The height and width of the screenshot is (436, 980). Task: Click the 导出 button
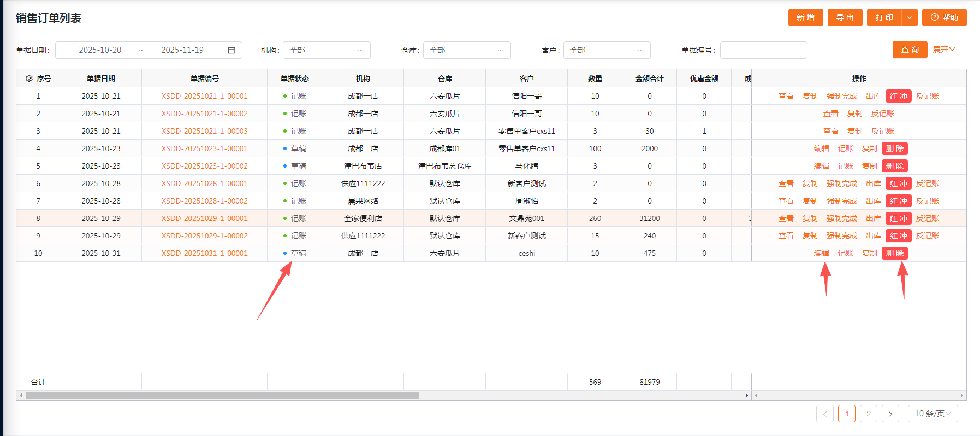pyautogui.click(x=845, y=17)
